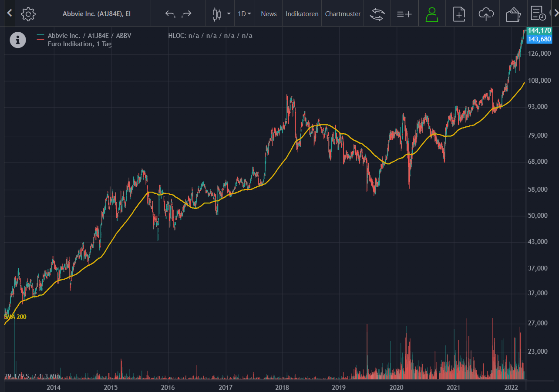Click the redo arrow icon
Screen dimensions: 559x392
point(186,14)
